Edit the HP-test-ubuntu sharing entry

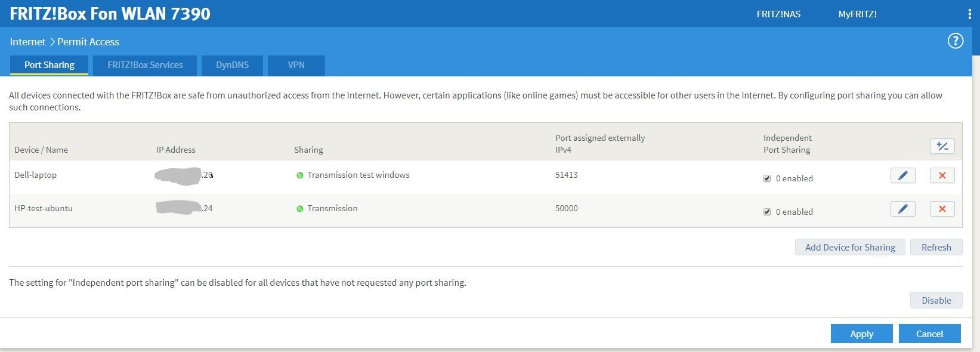(x=902, y=209)
